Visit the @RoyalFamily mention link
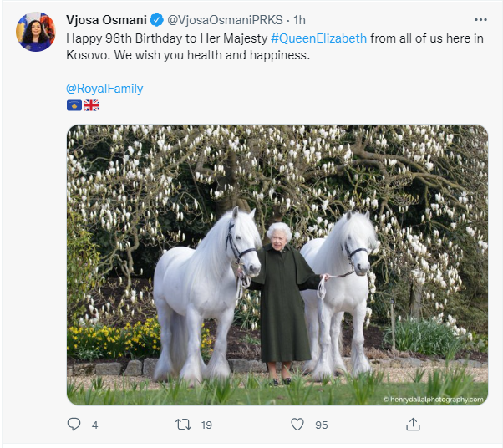Viewport: 503px width, 448px height. [x=104, y=88]
